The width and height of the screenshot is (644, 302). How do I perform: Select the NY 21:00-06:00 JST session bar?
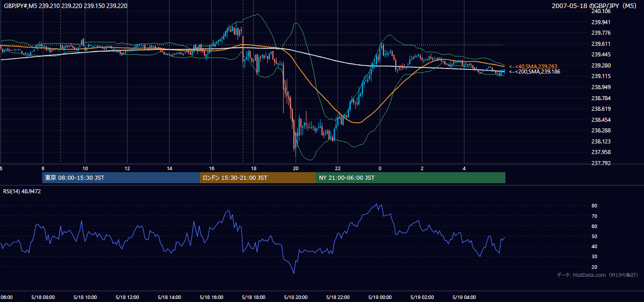[411, 178]
